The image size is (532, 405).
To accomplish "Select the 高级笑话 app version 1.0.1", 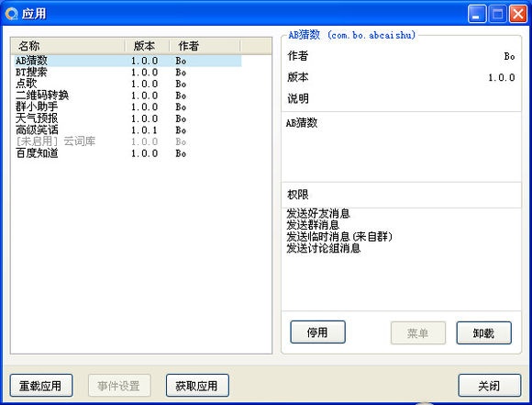I will pyautogui.click(x=127, y=129).
